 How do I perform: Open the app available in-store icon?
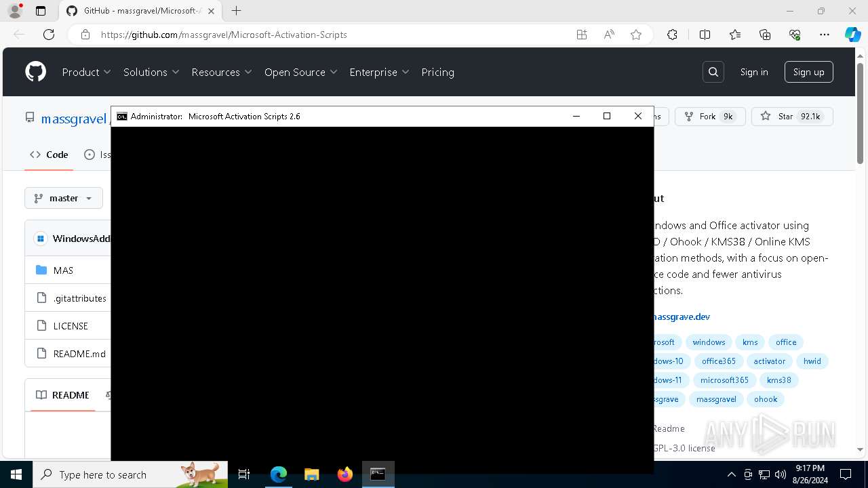(582, 35)
